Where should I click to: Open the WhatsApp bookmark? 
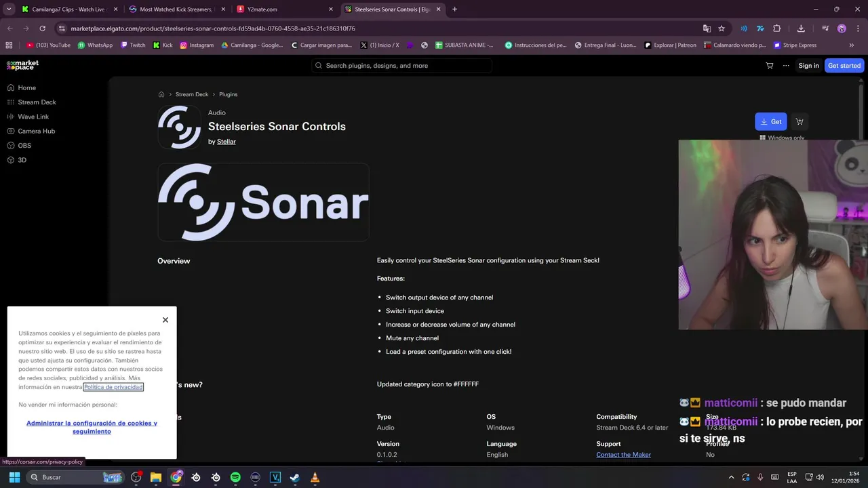point(95,45)
